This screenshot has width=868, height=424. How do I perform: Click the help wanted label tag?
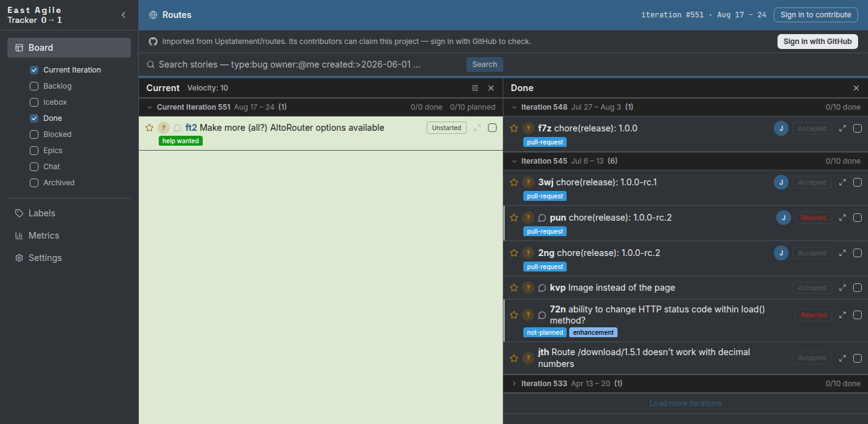180,141
